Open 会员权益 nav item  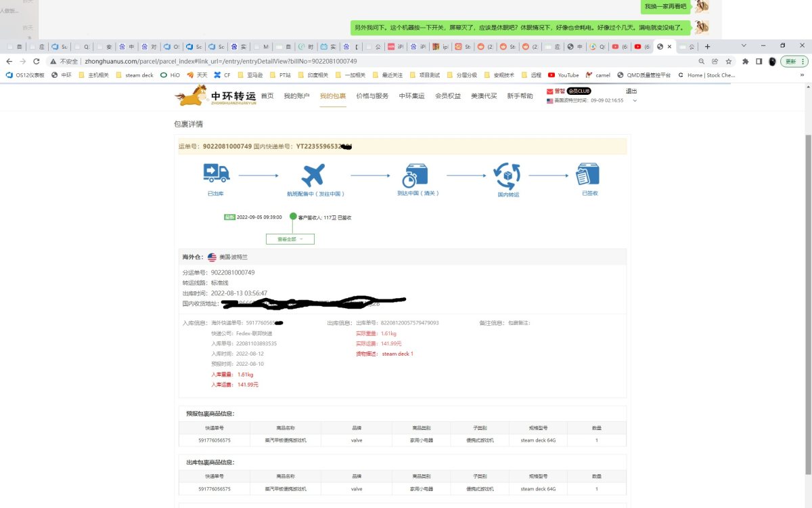448,96
